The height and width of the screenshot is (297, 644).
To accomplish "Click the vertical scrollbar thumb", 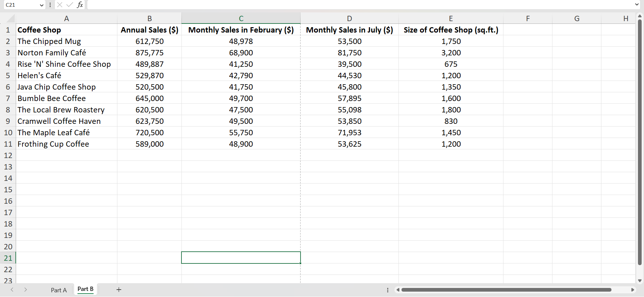I will tap(640, 142).
